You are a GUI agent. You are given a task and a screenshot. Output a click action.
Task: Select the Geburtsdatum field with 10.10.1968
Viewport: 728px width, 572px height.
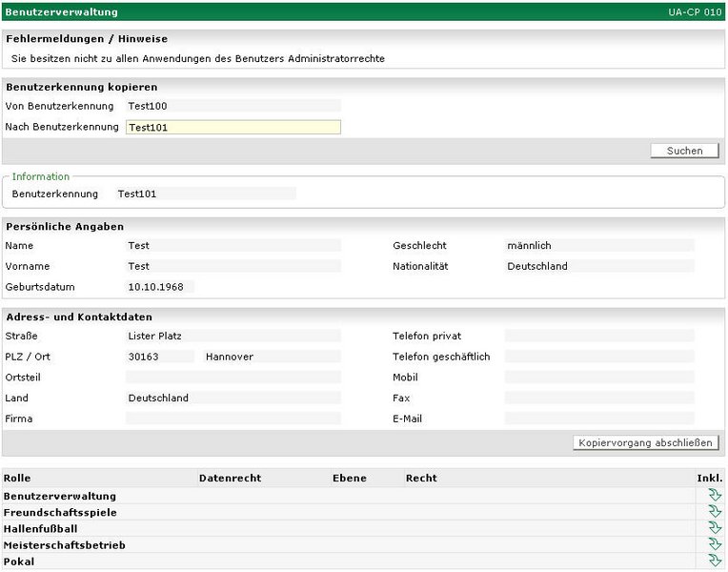click(x=159, y=287)
